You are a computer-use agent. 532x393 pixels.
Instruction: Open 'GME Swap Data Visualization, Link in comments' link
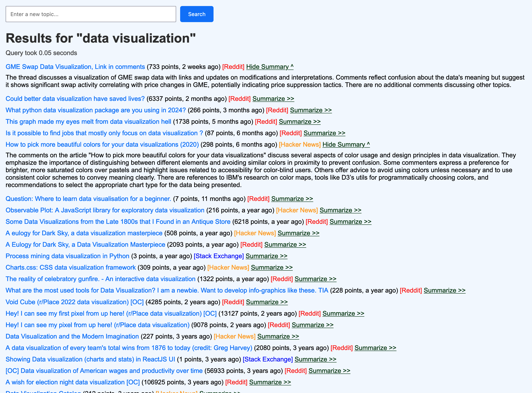75,67
